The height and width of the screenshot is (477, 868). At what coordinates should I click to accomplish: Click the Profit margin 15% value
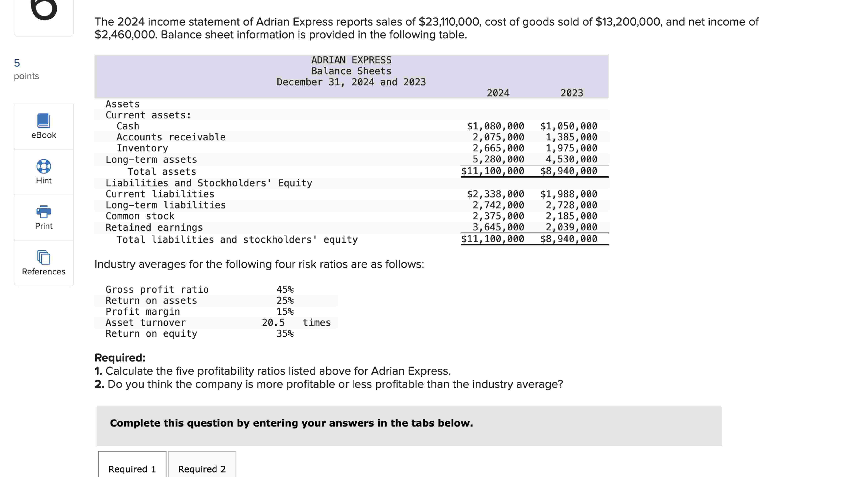tap(285, 312)
